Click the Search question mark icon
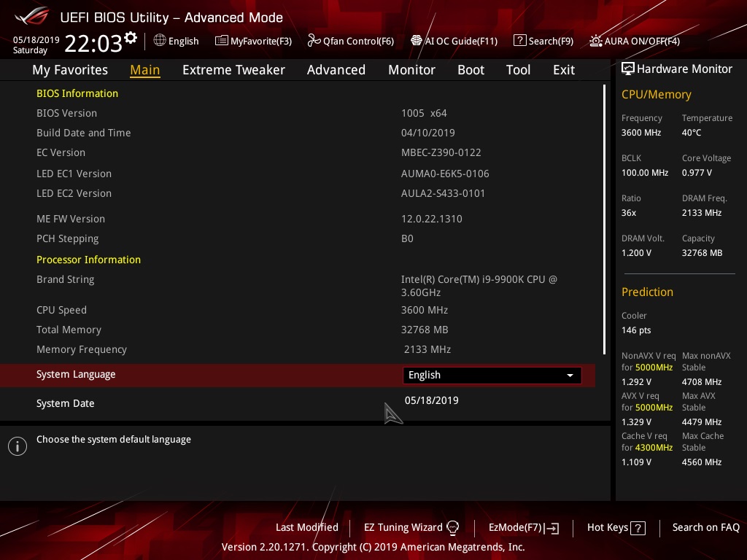 pos(519,41)
